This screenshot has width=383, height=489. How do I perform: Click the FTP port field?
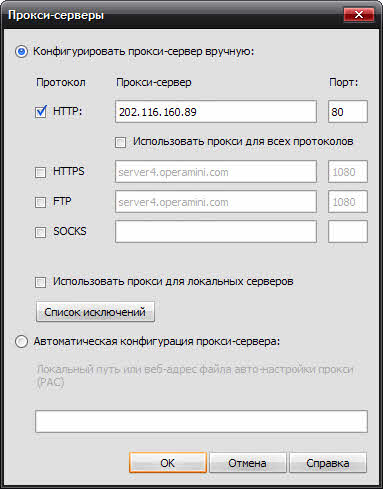tap(348, 202)
